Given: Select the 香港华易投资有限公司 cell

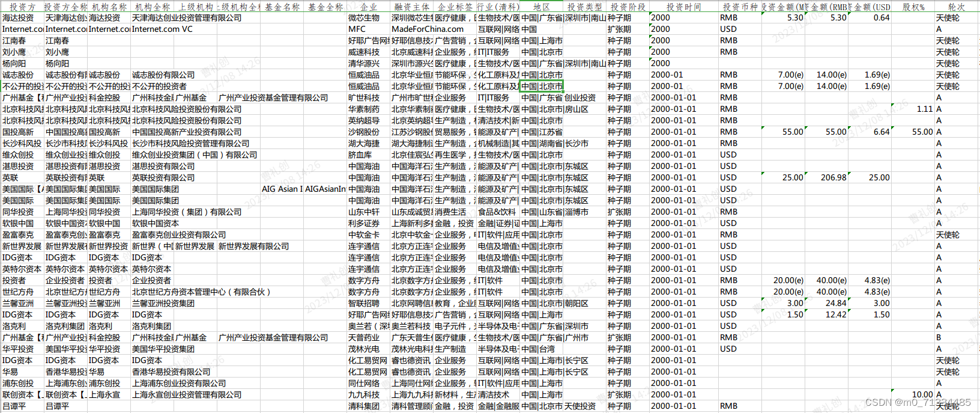Looking at the screenshot, I should 171,372.
